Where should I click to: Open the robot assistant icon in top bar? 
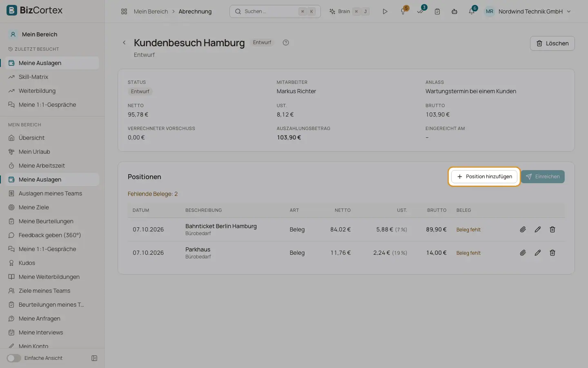tap(454, 11)
